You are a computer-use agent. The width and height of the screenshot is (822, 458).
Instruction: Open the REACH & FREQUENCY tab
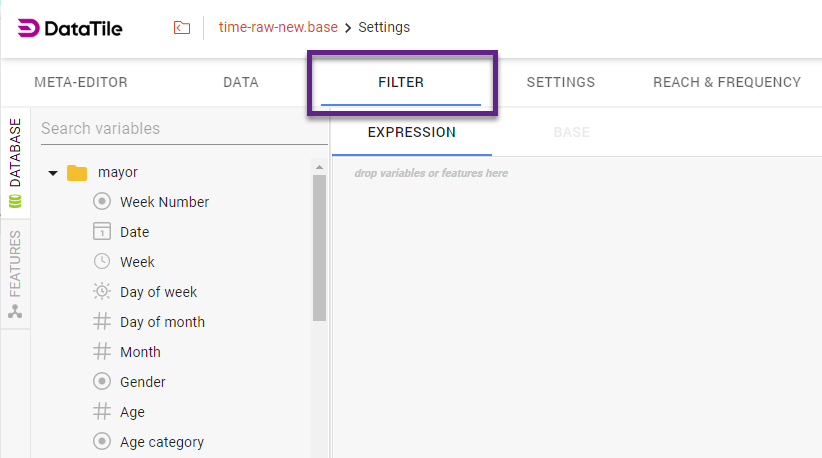[x=727, y=82]
